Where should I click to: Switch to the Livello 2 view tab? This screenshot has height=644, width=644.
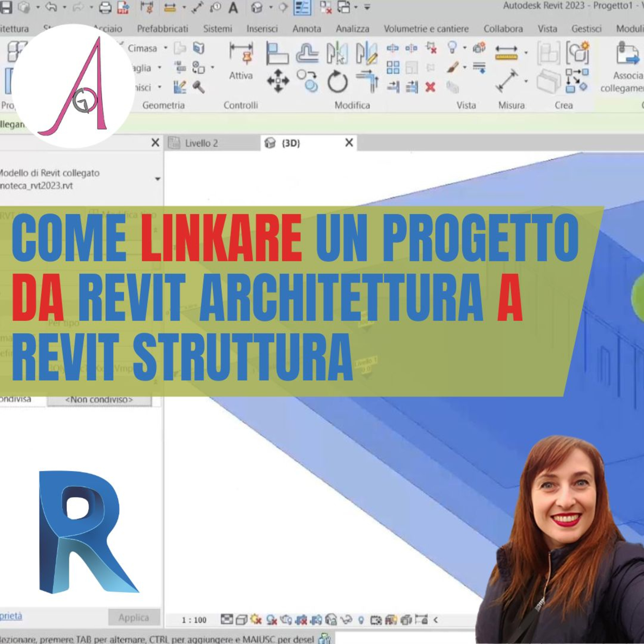(212, 143)
